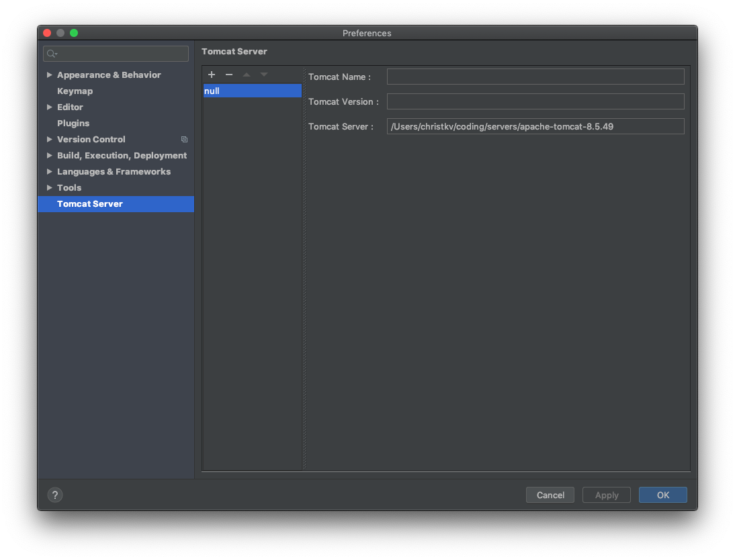Click the copy icon beside Version Control
735x560 pixels.
click(184, 140)
